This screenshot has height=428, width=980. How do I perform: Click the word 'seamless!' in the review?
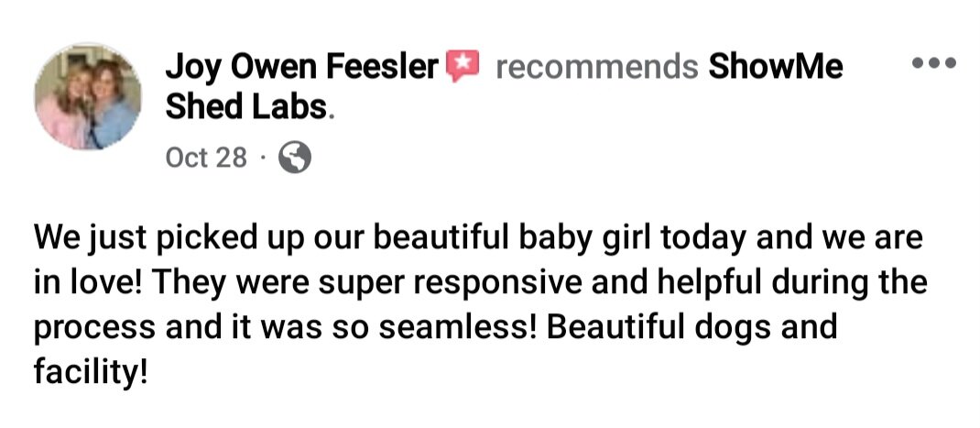pos(458,326)
